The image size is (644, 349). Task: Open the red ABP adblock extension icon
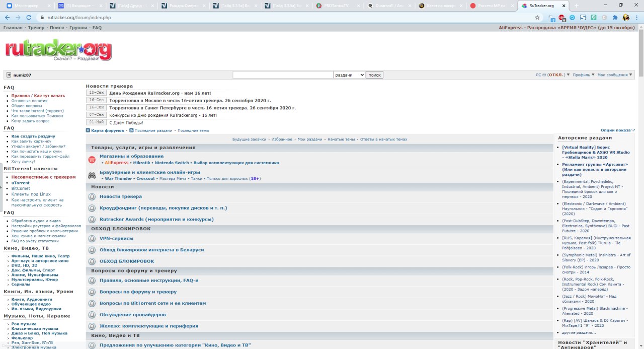562,17
